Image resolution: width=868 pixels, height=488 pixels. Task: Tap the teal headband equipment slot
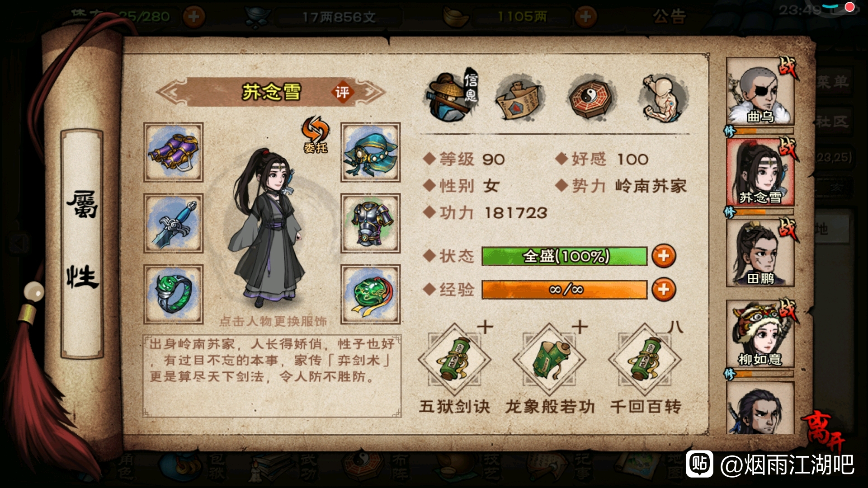[x=370, y=152]
